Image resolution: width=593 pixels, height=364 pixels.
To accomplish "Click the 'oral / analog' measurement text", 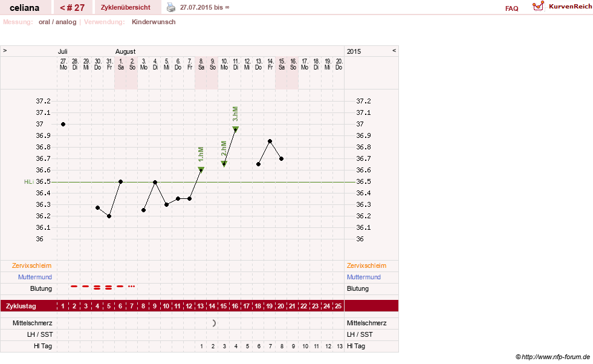I will (x=57, y=22).
